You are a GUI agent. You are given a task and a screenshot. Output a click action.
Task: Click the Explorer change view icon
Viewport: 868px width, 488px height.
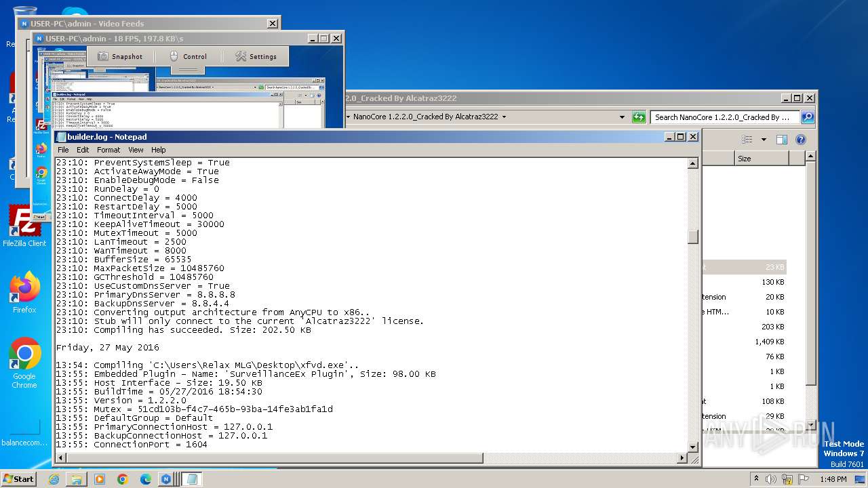(747, 140)
